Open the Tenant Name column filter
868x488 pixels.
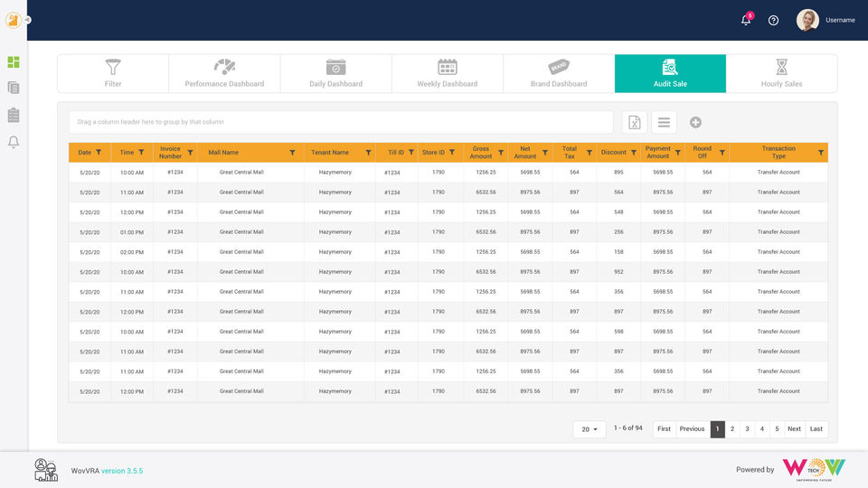click(368, 153)
